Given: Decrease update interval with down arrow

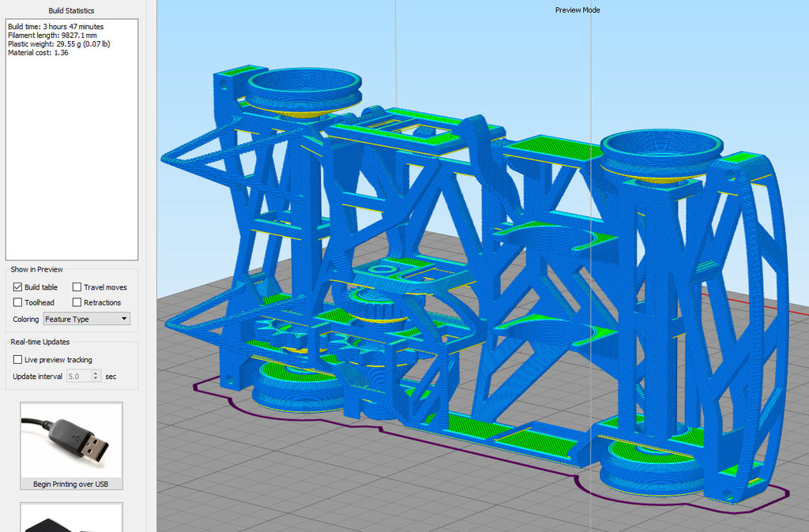Looking at the screenshot, I should click(x=96, y=380).
